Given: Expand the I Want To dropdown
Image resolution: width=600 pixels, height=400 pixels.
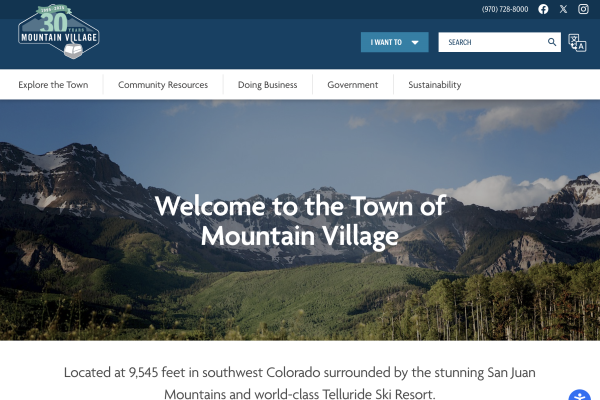Looking at the screenshot, I should point(395,42).
